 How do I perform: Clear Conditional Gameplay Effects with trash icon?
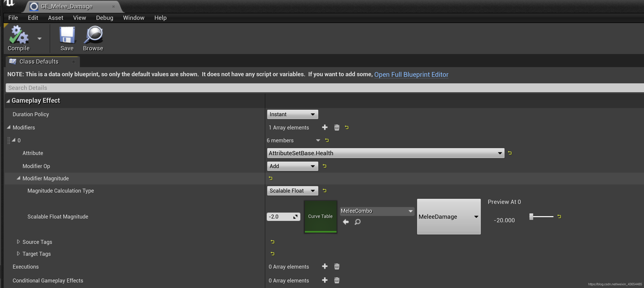[337, 280]
